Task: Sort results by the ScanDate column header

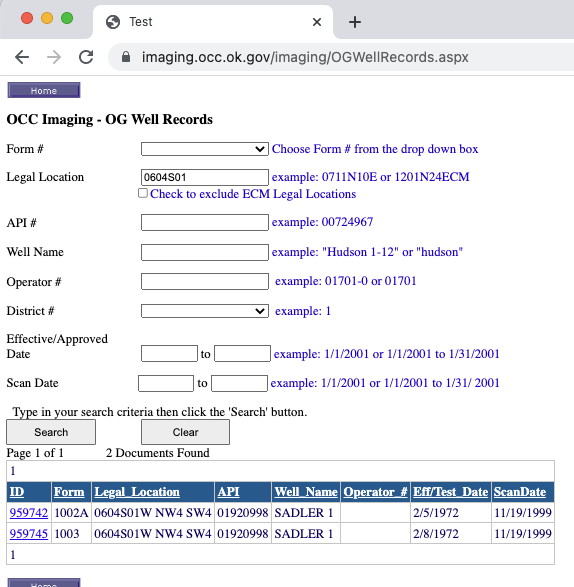Action: (x=520, y=492)
